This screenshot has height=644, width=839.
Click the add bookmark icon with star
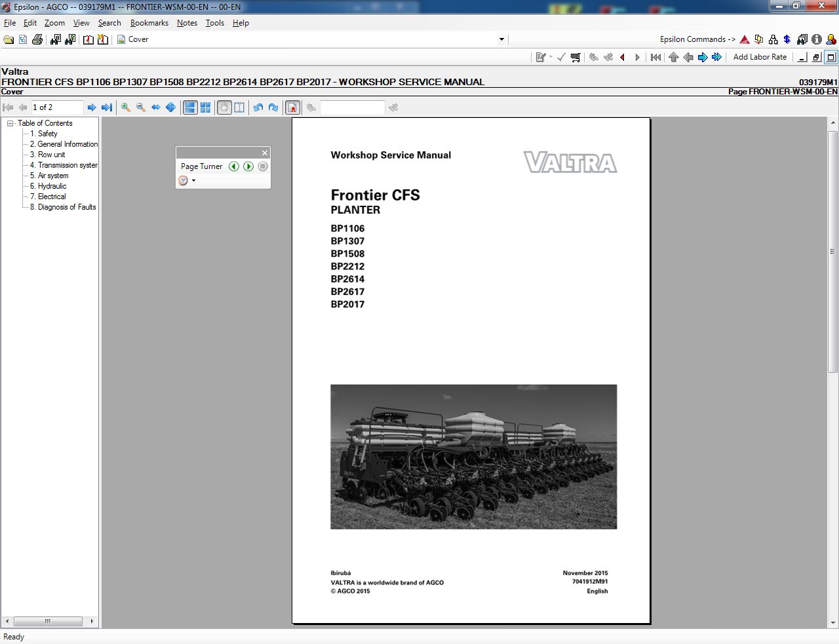tap(103, 39)
